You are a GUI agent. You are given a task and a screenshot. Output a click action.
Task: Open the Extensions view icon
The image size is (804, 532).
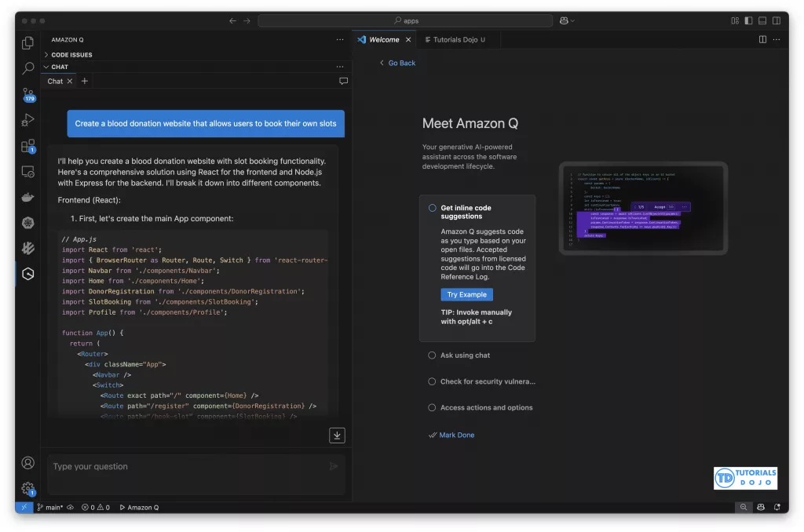click(28, 146)
